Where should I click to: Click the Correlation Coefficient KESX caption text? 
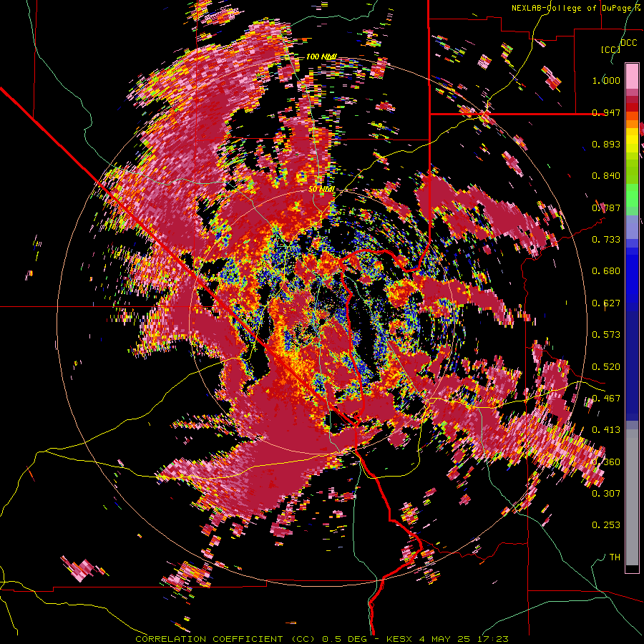click(x=322, y=639)
